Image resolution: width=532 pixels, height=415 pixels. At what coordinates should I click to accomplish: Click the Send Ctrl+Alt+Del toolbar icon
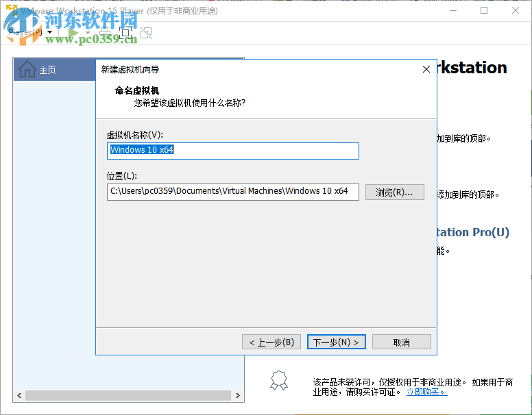coord(105,33)
